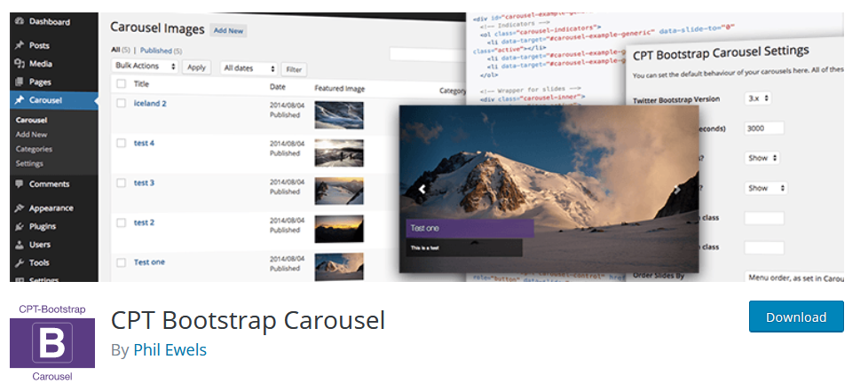Open the Bulk Actions dropdown
The height and width of the screenshot is (391, 868).
(x=145, y=66)
